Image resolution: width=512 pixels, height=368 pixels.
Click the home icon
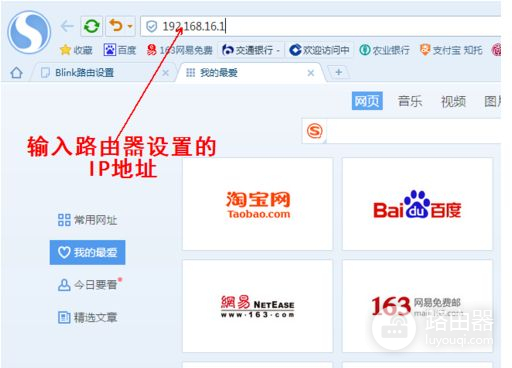tap(16, 72)
